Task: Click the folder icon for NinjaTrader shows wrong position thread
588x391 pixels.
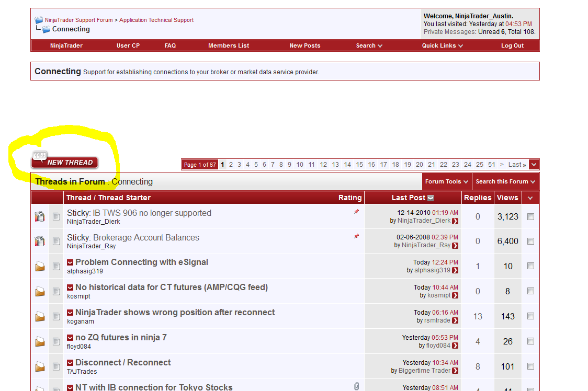Action: coord(40,316)
